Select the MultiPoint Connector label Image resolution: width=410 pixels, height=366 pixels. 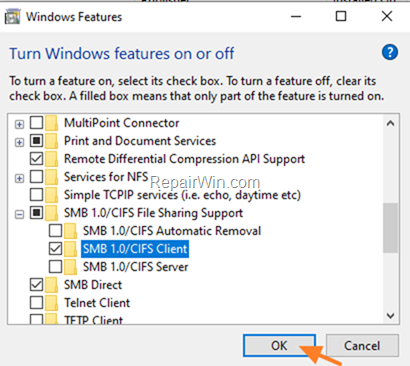tap(121, 123)
